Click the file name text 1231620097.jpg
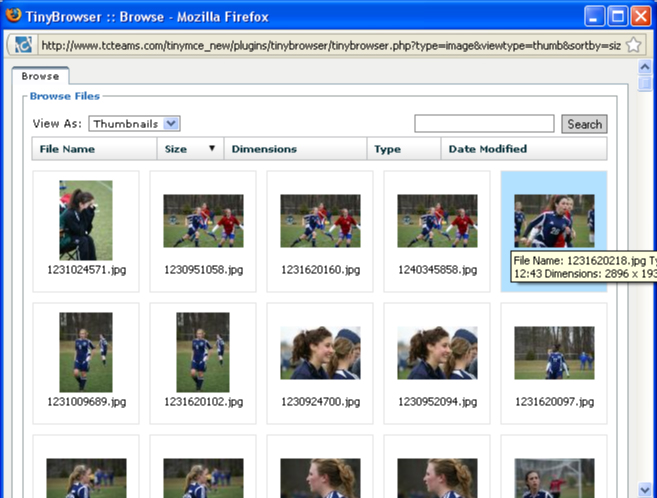This screenshot has height=498, width=657. (x=554, y=402)
